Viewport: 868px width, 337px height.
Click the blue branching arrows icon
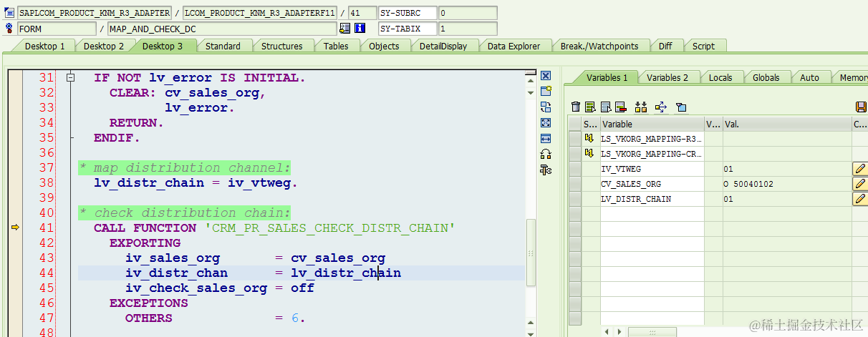(x=661, y=107)
